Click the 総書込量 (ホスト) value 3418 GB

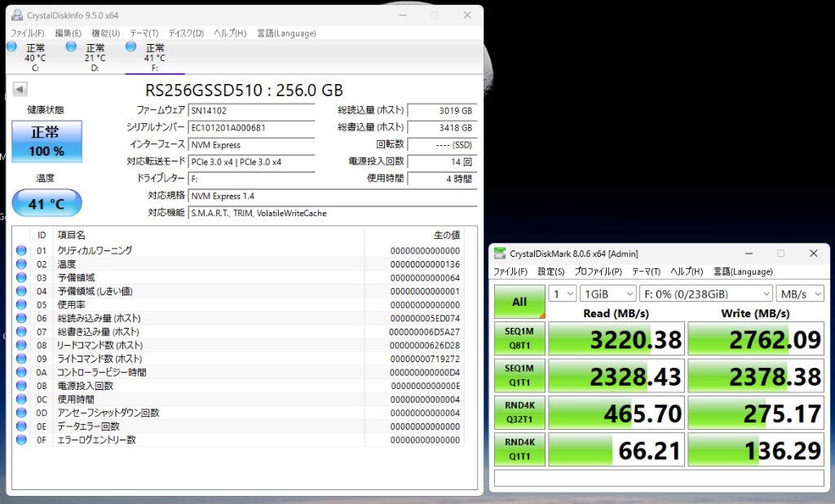coord(442,127)
